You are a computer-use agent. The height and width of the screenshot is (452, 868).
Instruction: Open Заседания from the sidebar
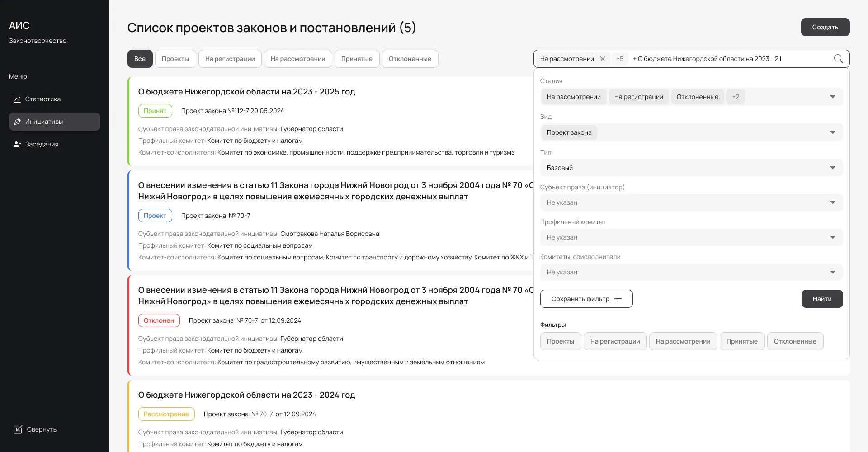coord(42,144)
